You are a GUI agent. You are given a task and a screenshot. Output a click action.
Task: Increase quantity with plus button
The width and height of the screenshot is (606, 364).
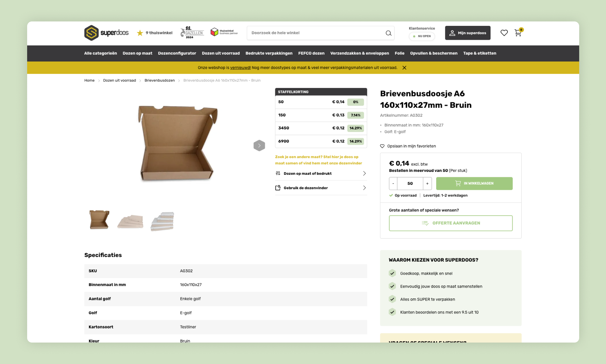427,184
